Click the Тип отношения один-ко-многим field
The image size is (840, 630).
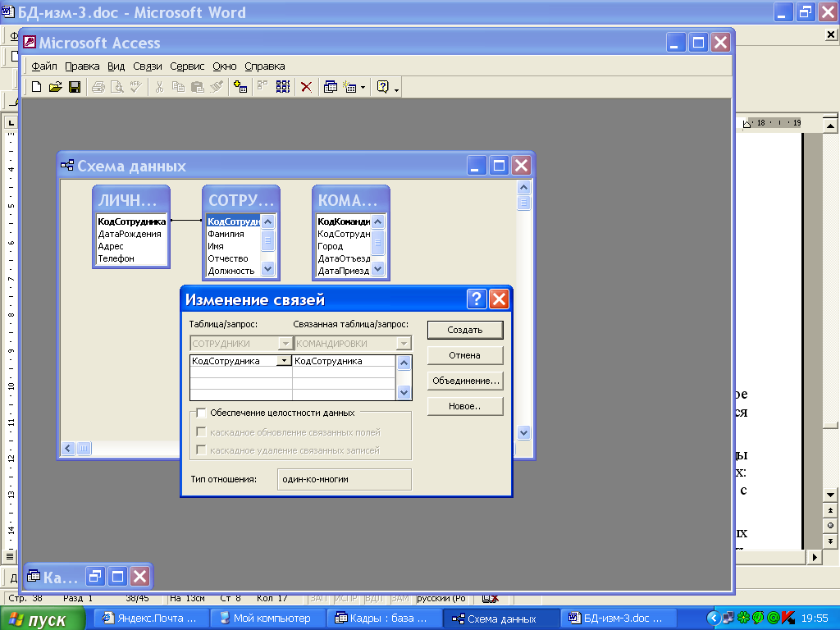click(344, 479)
